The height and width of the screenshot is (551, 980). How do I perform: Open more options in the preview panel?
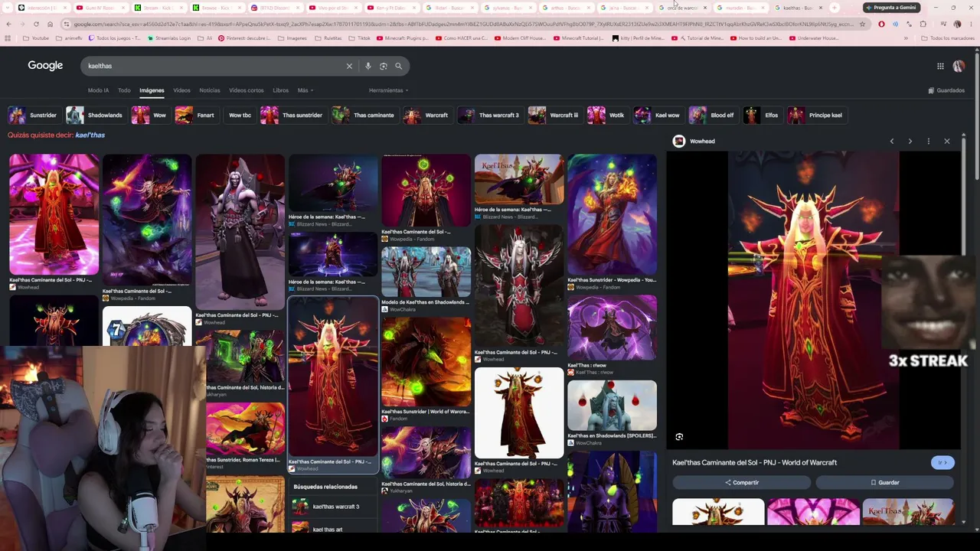(928, 141)
